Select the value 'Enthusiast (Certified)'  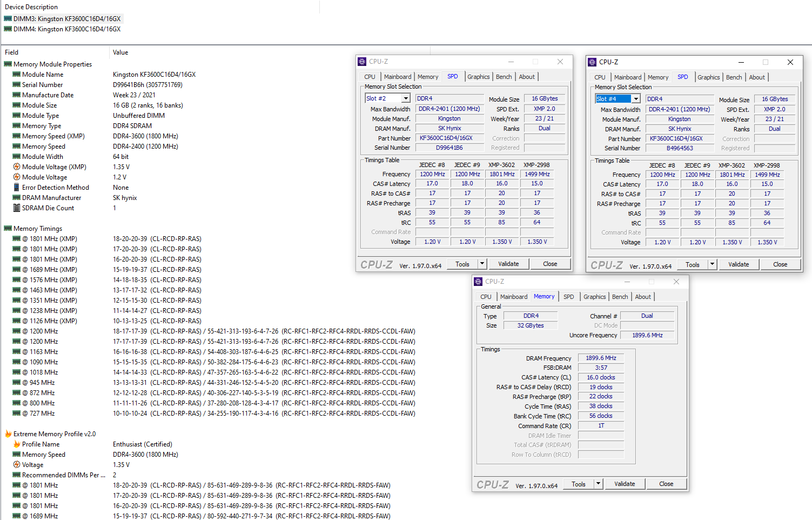tap(143, 444)
